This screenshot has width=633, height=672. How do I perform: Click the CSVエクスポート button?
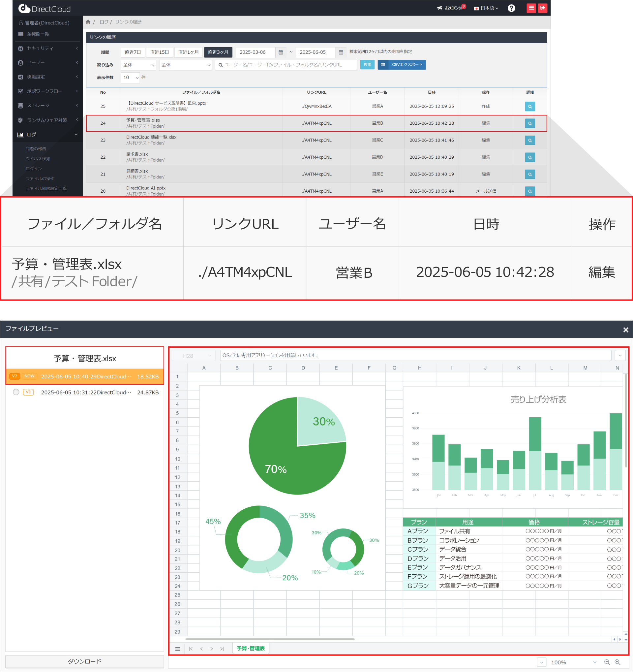click(x=402, y=65)
